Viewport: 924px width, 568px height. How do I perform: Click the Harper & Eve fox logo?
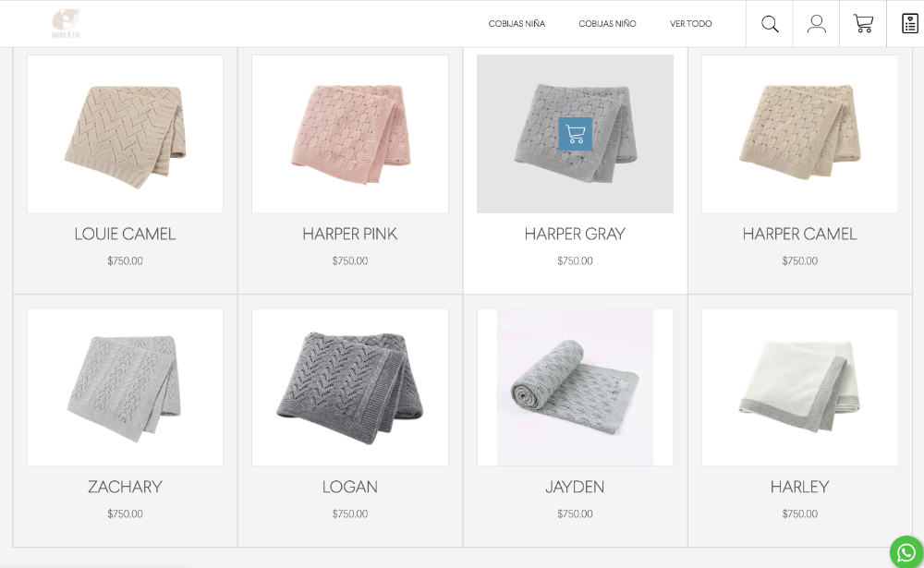66,24
